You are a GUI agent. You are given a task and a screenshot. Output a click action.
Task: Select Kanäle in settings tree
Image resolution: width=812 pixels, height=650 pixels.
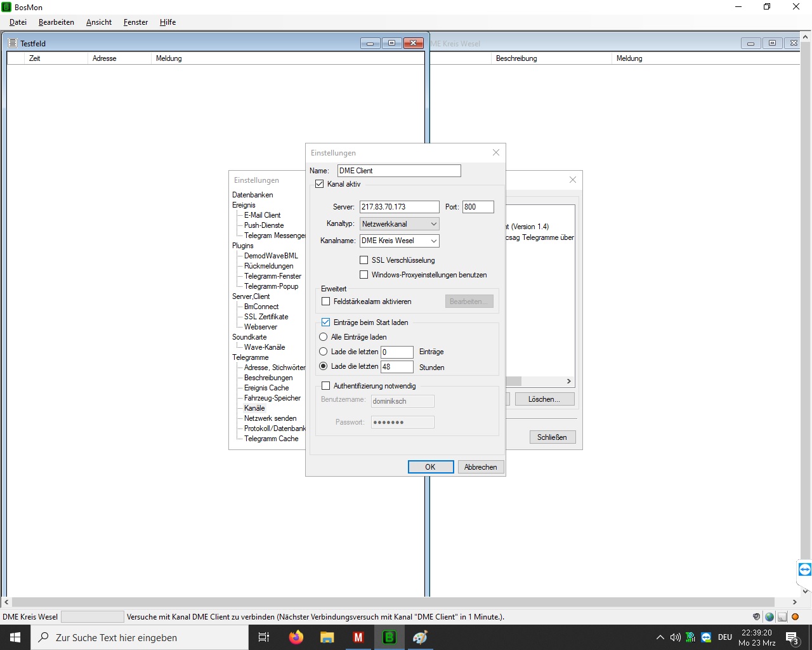(x=254, y=408)
